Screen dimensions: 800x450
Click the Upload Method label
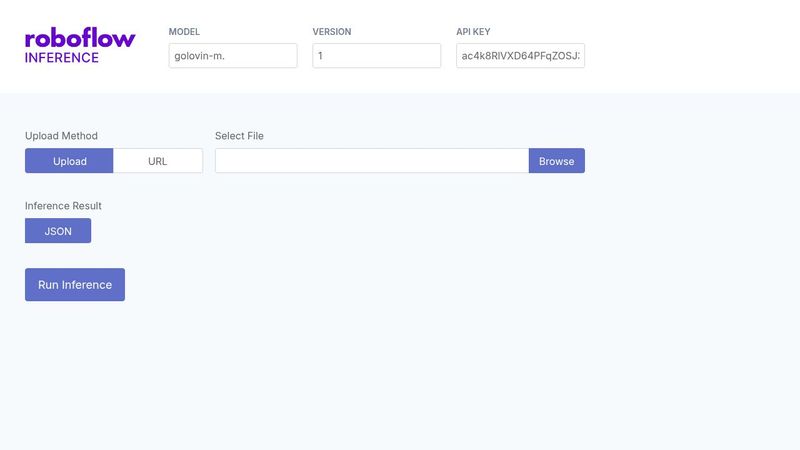coord(61,136)
